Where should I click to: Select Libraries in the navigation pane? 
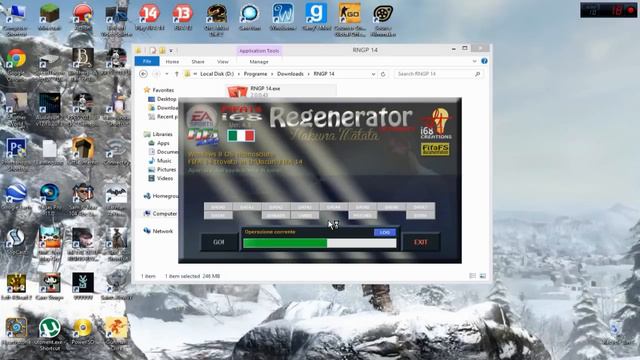click(x=158, y=134)
